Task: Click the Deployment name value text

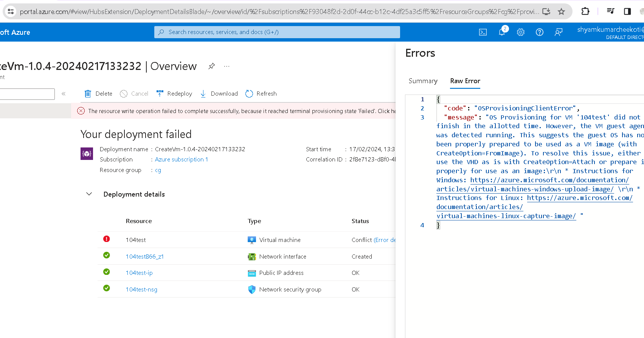Action: 200,149
